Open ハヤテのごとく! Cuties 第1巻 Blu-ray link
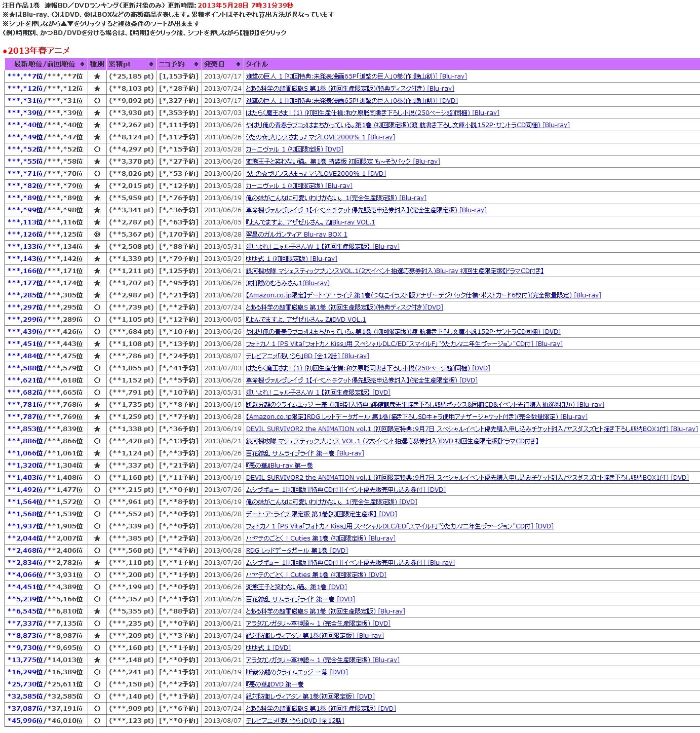The image size is (700, 733). point(321,538)
